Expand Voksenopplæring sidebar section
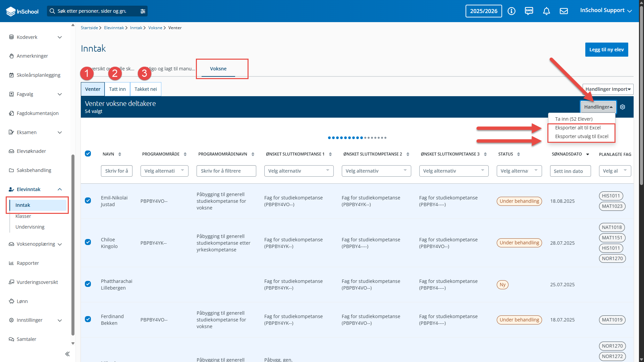The width and height of the screenshot is (644, 362). pyautogui.click(x=60, y=244)
